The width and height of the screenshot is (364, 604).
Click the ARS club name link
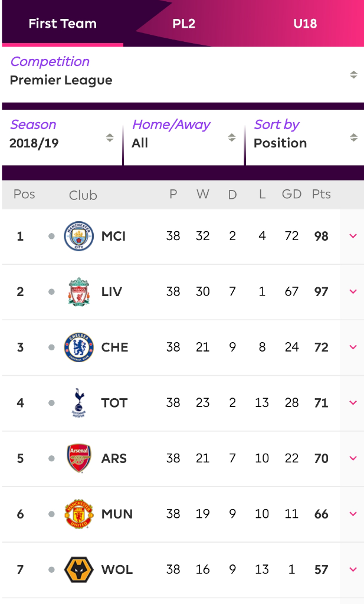pos(114,458)
